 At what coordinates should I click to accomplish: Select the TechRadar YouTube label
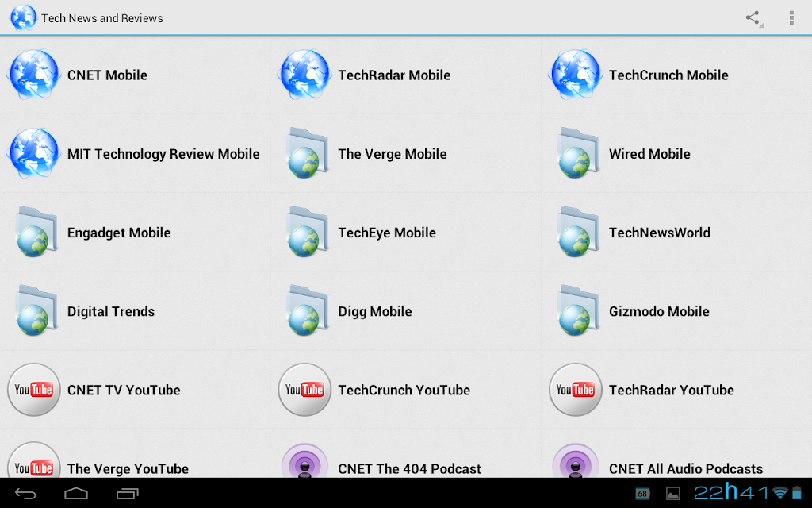[x=671, y=391]
